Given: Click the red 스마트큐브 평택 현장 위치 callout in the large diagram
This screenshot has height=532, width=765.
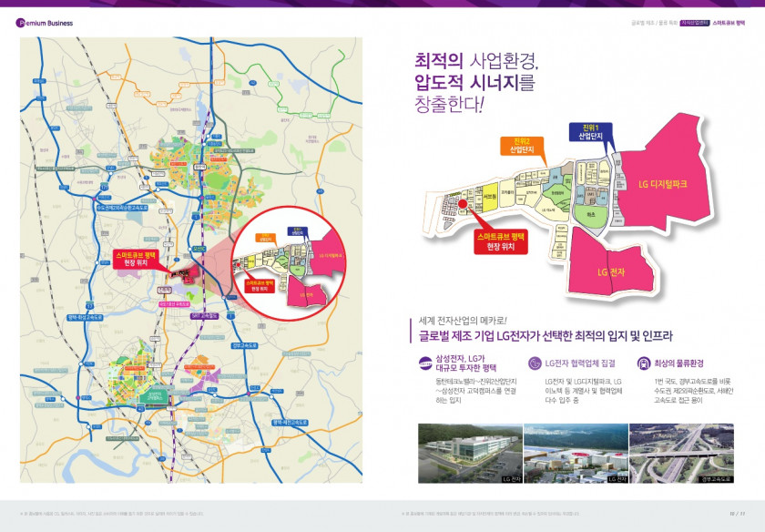Looking at the screenshot, I should point(501,241).
